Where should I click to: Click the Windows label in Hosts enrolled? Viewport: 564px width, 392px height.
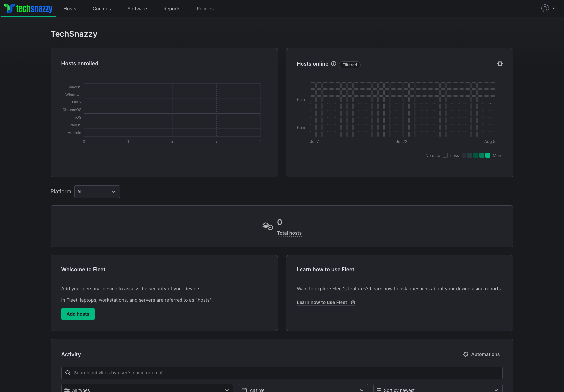click(x=73, y=95)
